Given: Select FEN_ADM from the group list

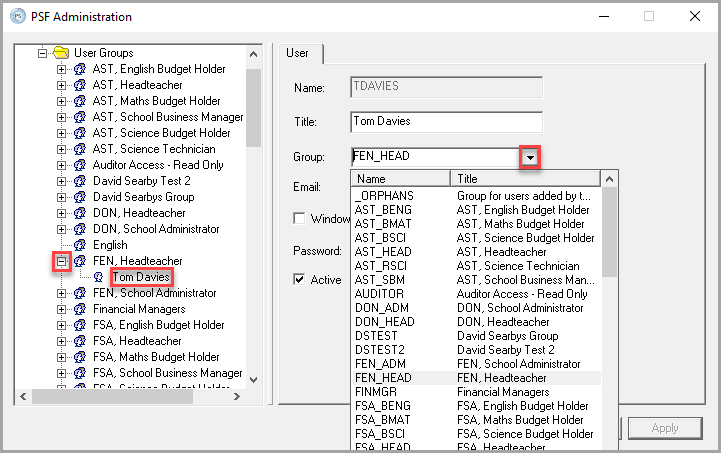Looking at the screenshot, I should pos(375,364).
